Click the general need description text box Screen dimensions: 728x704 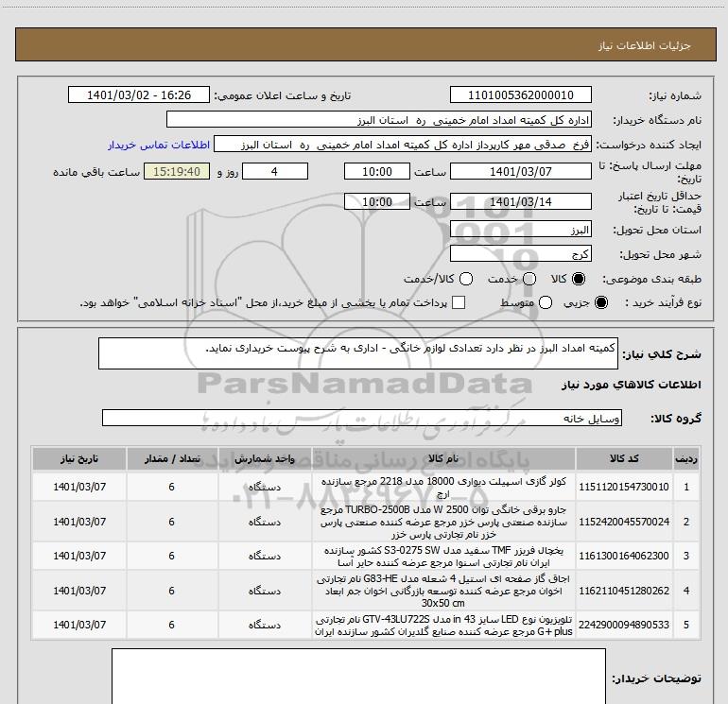point(358,353)
